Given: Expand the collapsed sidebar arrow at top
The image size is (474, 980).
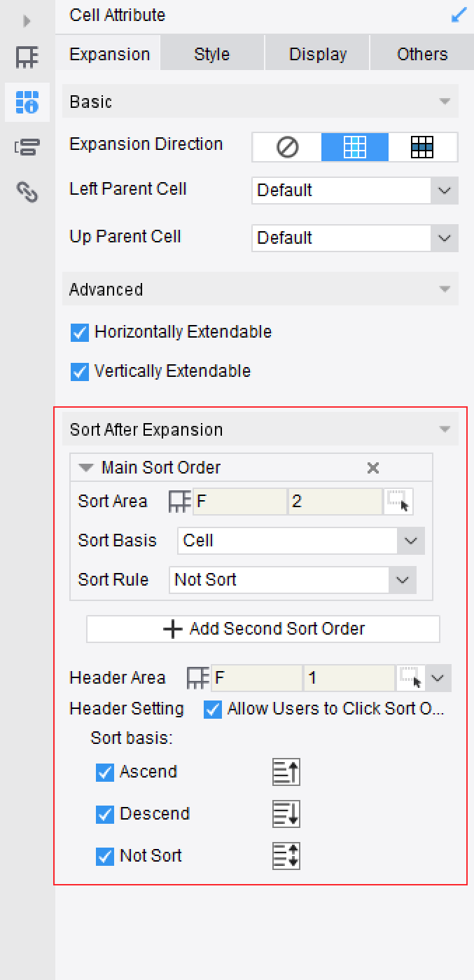Looking at the screenshot, I should [27, 20].
